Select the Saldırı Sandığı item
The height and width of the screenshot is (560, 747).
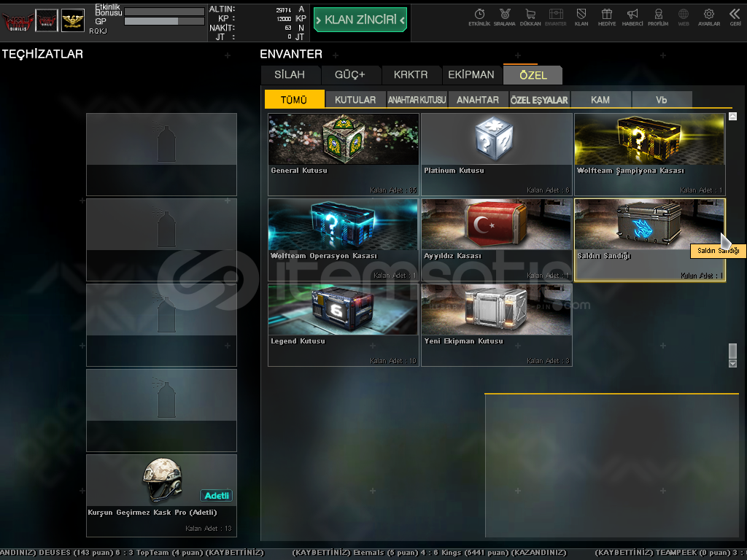(650, 239)
